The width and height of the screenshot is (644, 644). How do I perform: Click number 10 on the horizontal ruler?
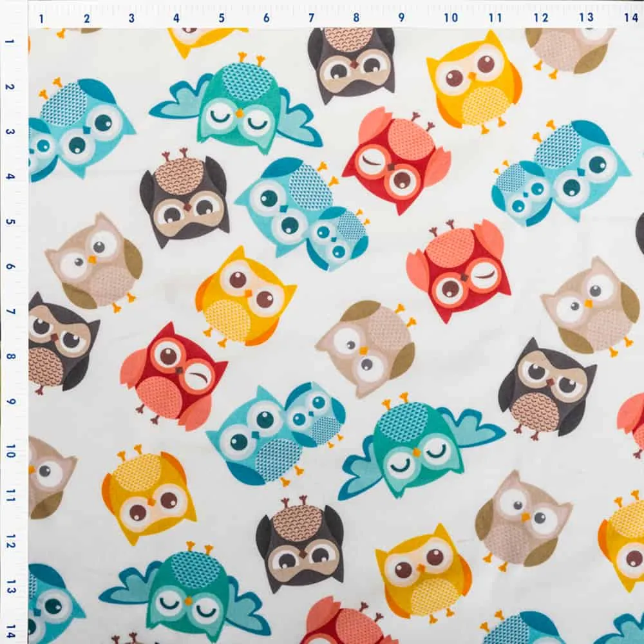451,17
